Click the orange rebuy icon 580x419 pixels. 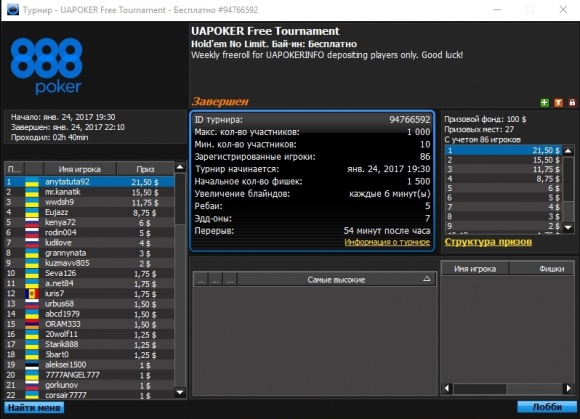click(558, 102)
